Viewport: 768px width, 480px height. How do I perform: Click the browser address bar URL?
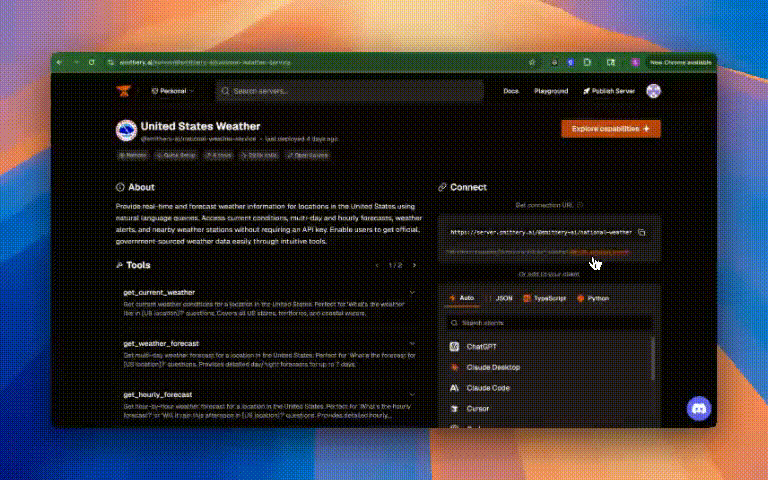tap(205, 63)
